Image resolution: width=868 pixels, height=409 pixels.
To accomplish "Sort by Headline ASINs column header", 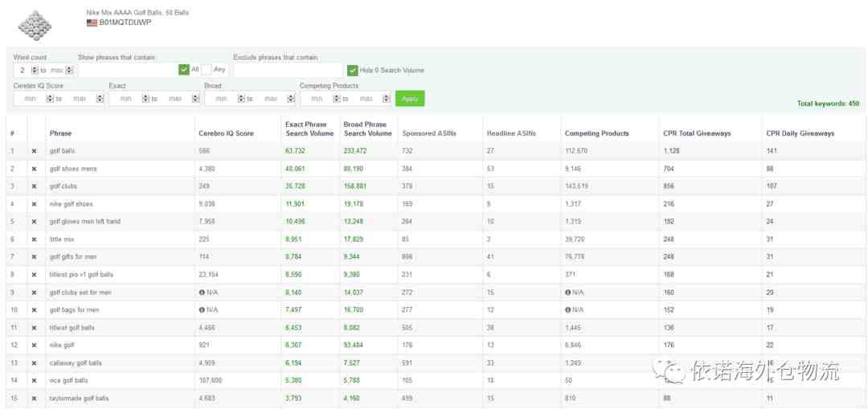I will [511, 133].
